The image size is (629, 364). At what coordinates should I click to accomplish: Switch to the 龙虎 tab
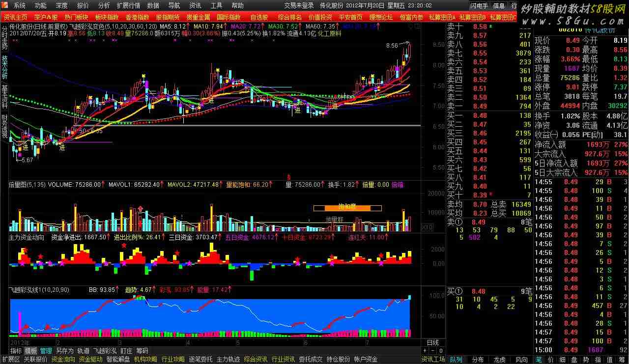tap(499, 360)
